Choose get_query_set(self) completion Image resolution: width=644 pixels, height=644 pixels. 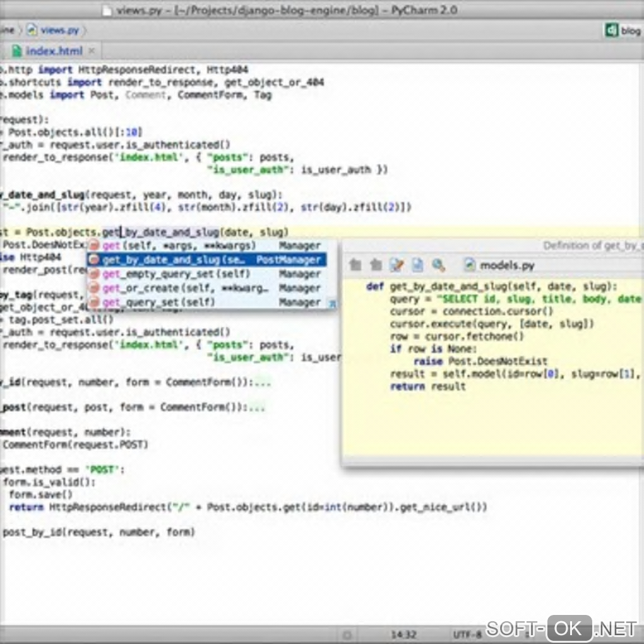pyautogui.click(x=207, y=302)
